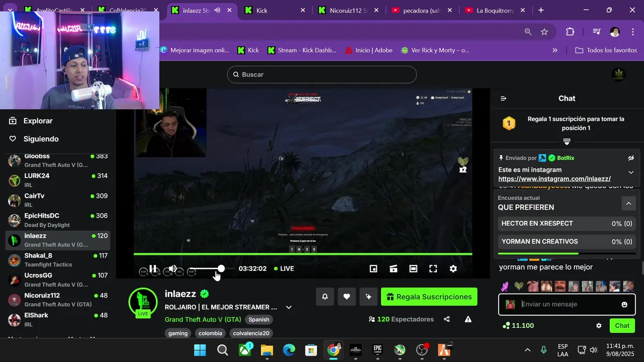Expand the stream title chevron
The width and height of the screenshot is (644, 362).
pos(289,307)
